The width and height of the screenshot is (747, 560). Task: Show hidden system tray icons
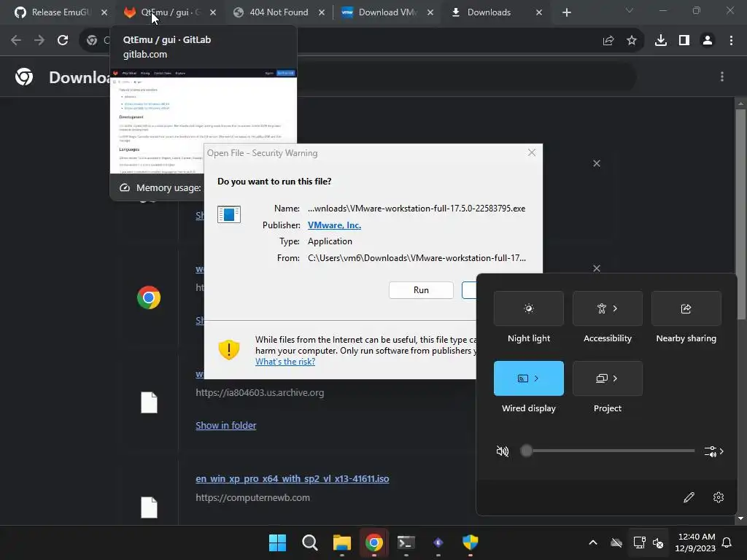[593, 542]
